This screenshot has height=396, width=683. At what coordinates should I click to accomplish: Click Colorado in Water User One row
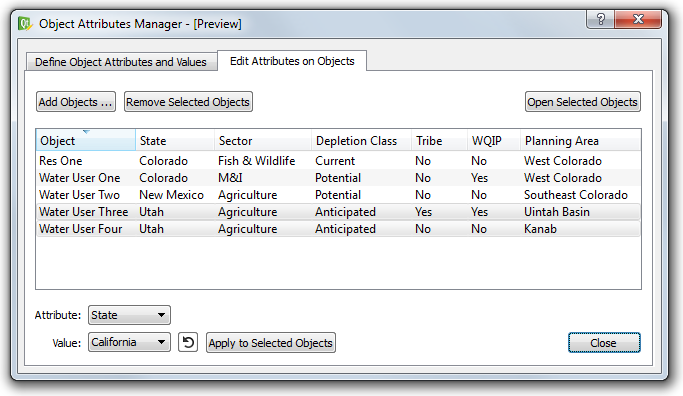tap(163, 178)
